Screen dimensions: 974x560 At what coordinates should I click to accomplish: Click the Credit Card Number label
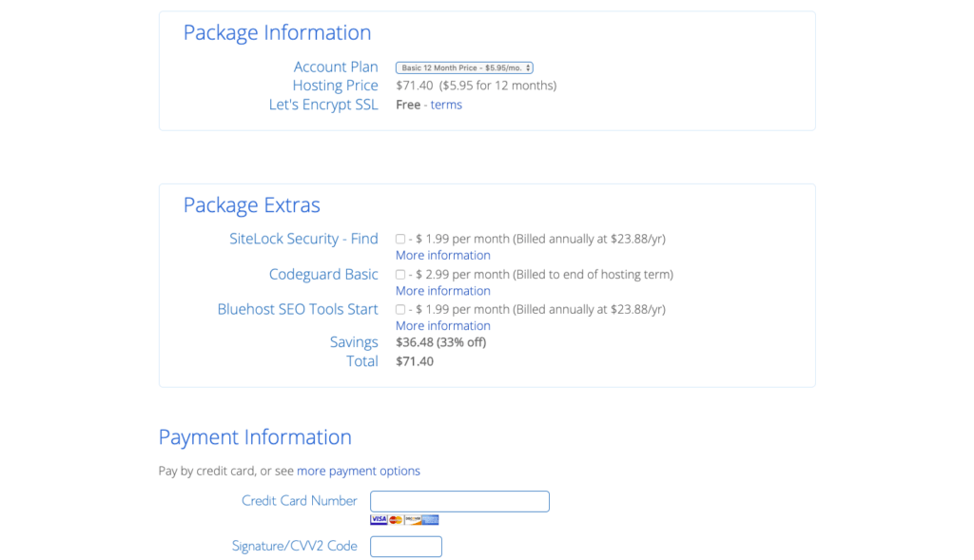click(300, 500)
